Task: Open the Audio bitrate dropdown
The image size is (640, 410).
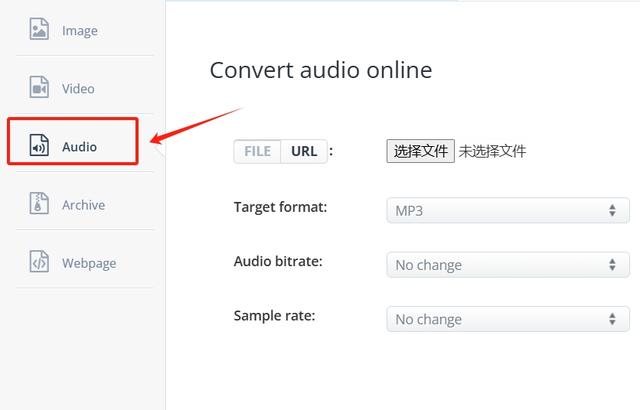Action: [x=508, y=265]
